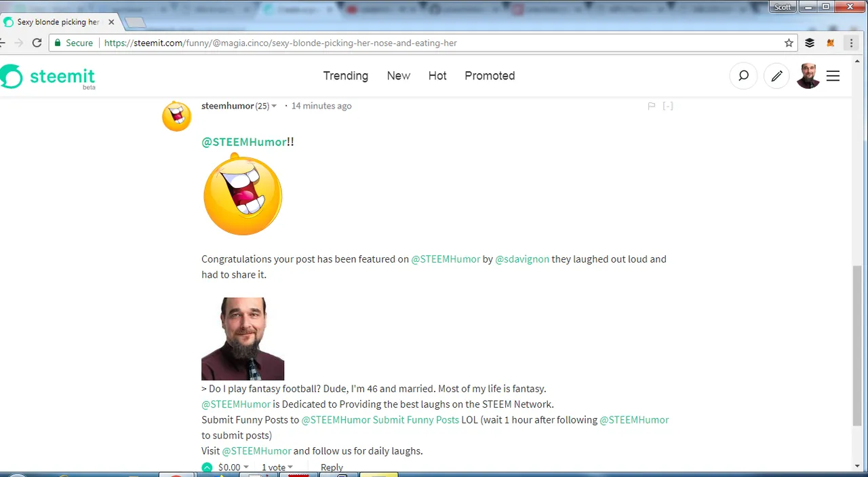Click the user profile avatar in header
This screenshot has height=477, width=868.
coord(808,76)
